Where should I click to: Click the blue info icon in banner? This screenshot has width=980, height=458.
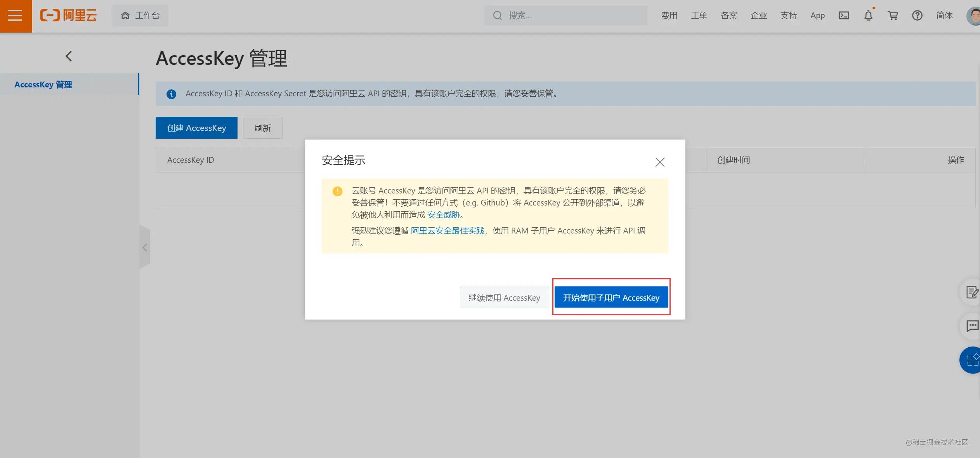point(171,94)
